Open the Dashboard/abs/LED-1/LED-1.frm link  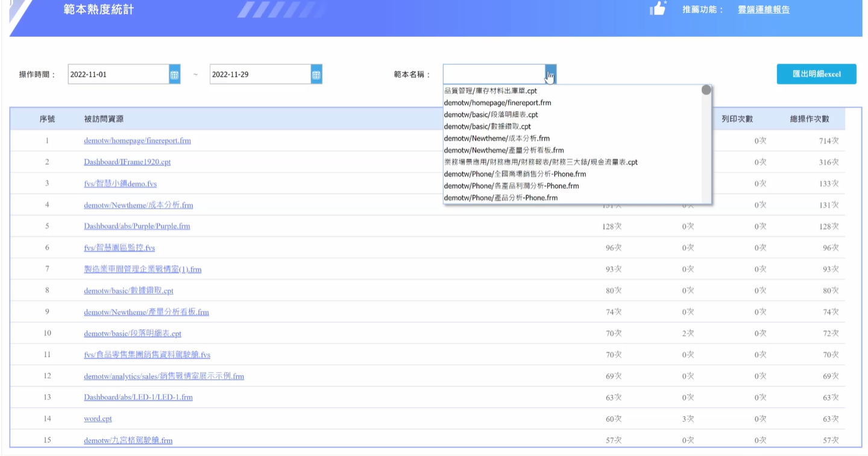pyautogui.click(x=138, y=397)
